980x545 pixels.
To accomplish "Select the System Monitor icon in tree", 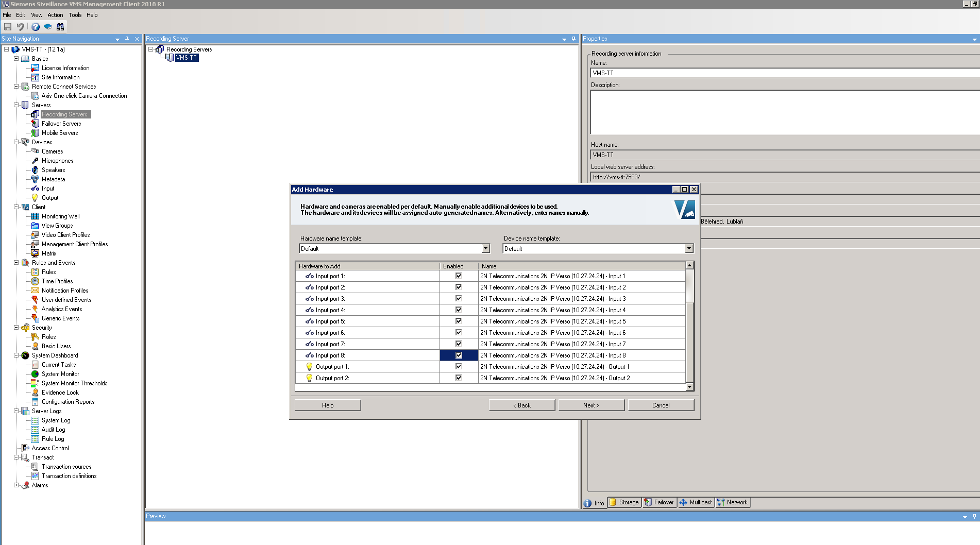I will tap(35, 374).
